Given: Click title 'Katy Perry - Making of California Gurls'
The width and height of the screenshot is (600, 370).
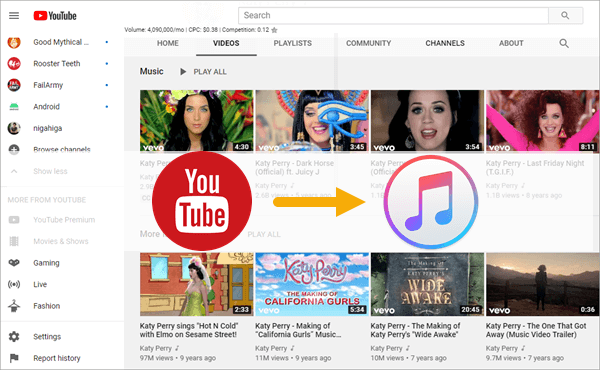Looking at the screenshot, I should (x=298, y=330).
